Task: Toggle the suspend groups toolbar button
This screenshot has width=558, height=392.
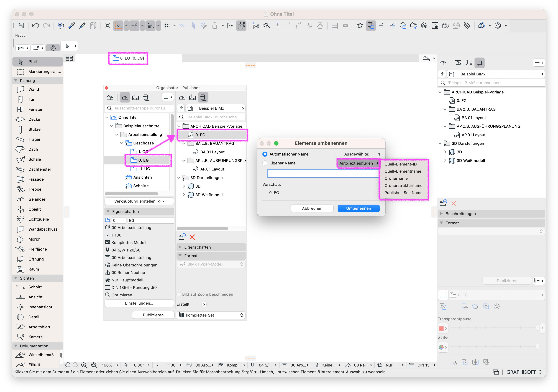Action: click(x=241, y=26)
